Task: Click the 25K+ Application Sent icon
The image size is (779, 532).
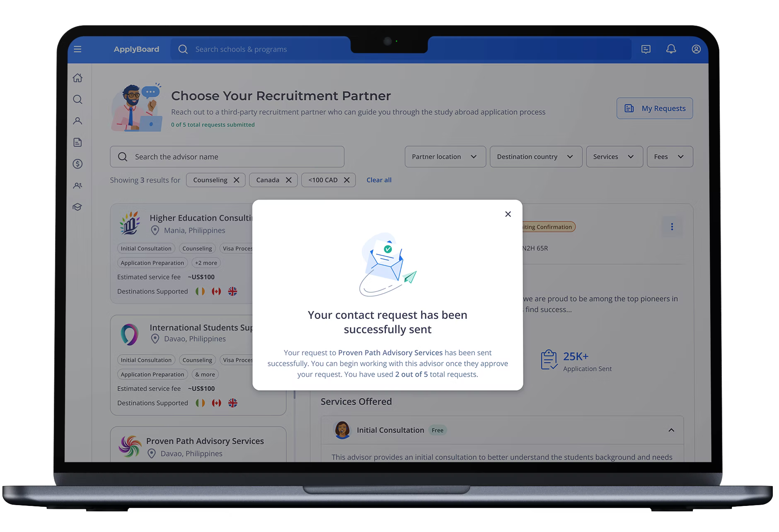Action: (549, 359)
